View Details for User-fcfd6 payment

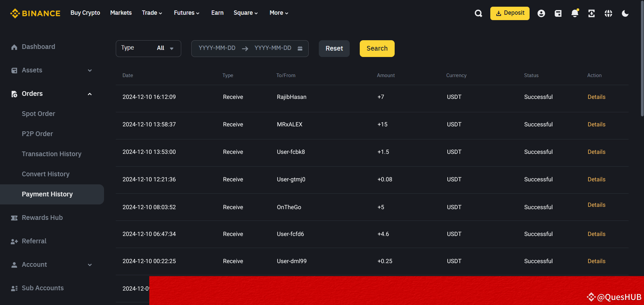pos(596,234)
